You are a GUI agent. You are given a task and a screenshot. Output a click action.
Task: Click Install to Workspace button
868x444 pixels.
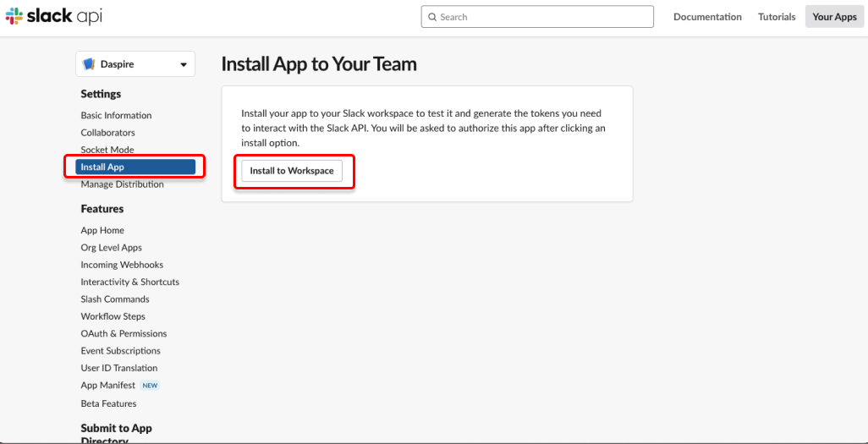[292, 171]
